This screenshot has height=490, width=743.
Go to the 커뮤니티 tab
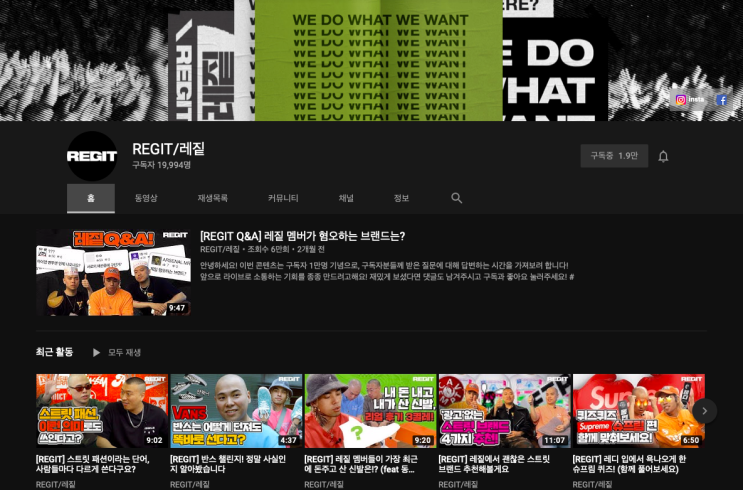283,198
